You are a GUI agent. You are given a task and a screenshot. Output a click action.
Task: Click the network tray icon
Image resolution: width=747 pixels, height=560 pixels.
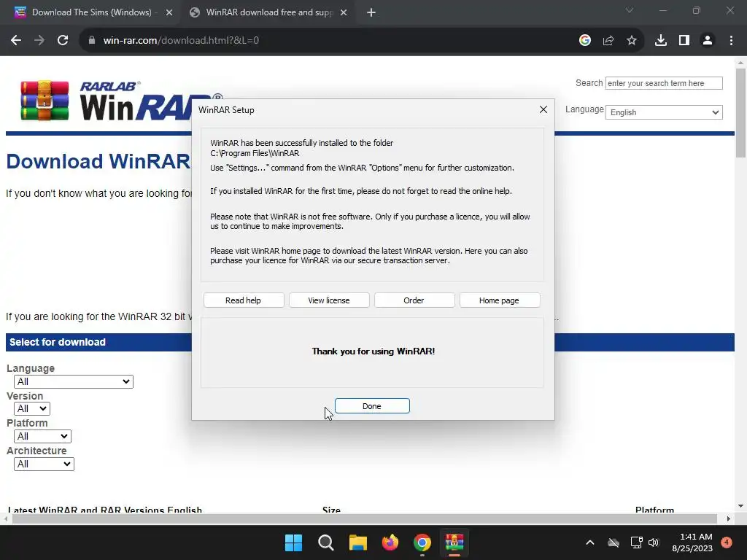coord(636,542)
